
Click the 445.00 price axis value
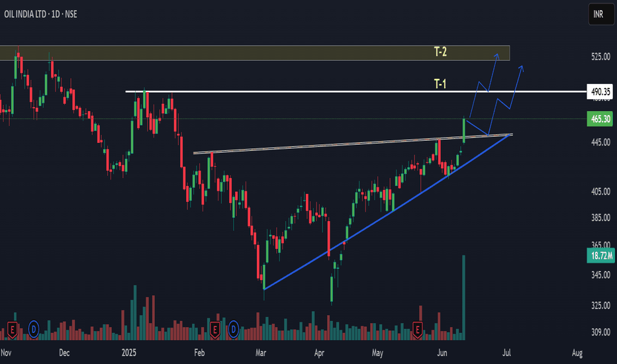[x=600, y=142]
